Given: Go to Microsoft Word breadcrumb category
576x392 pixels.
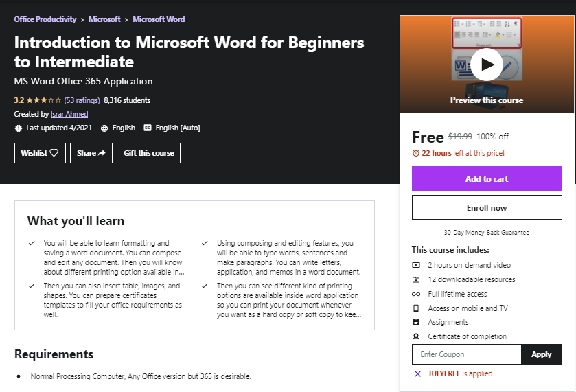Looking at the screenshot, I should [x=159, y=19].
